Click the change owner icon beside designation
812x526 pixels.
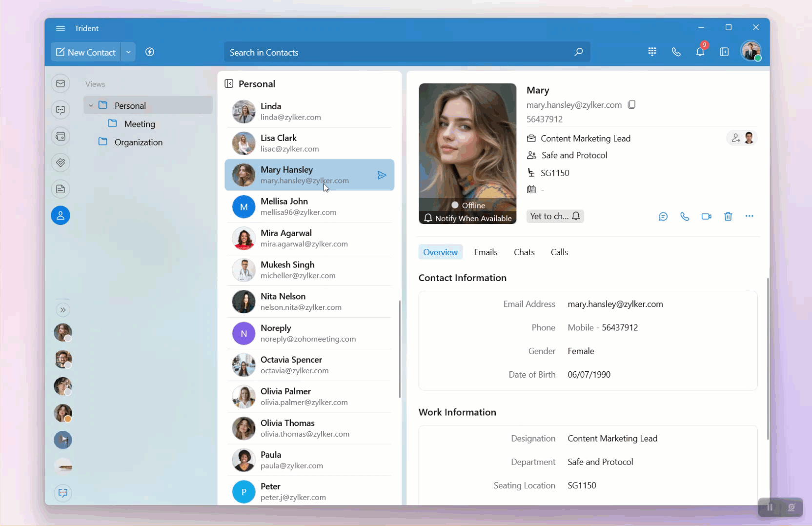(x=735, y=138)
